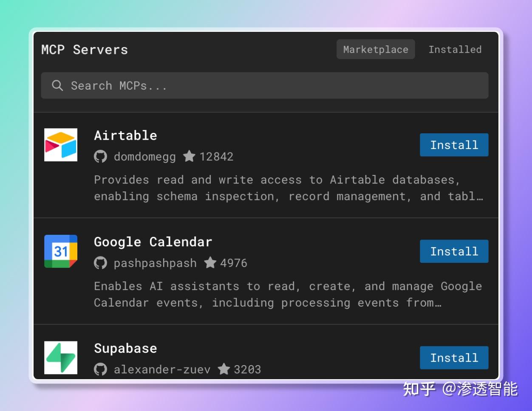Viewport: 532px width, 411px height.
Task: Click the star icon next to 12842
Action: tap(189, 156)
